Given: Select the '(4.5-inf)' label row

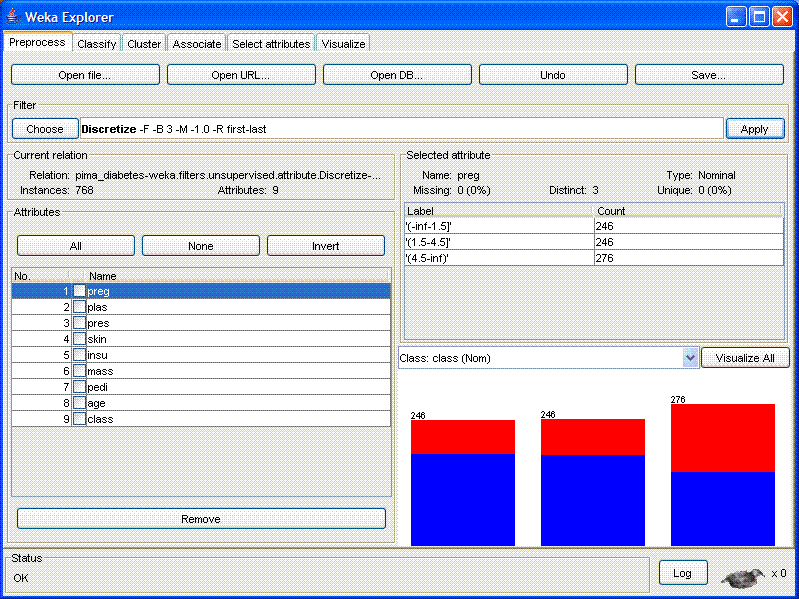Looking at the screenshot, I should [x=498, y=258].
